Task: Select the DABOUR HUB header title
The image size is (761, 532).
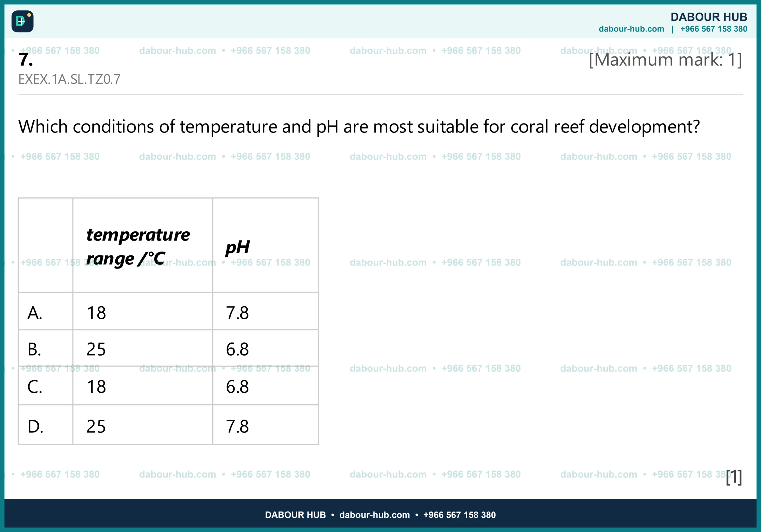Action: 709,17
